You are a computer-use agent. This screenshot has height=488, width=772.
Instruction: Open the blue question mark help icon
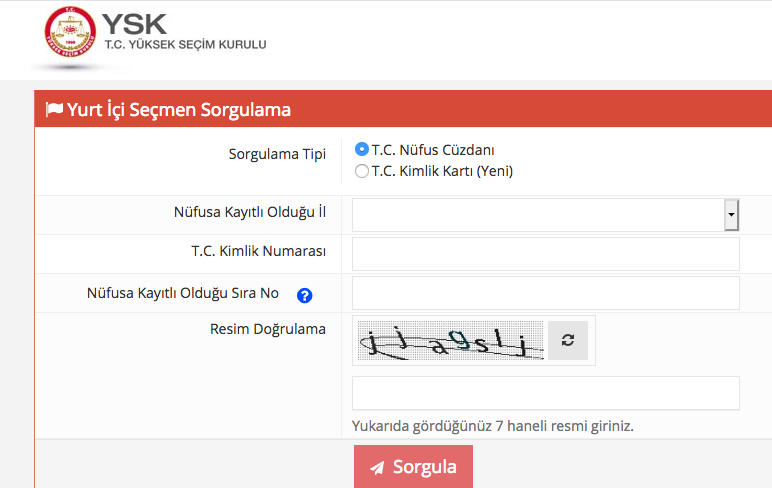coord(305,295)
